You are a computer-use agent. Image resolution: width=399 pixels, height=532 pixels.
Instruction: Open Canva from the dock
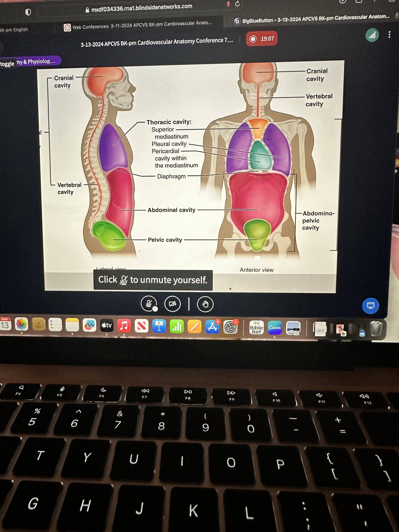click(275, 327)
